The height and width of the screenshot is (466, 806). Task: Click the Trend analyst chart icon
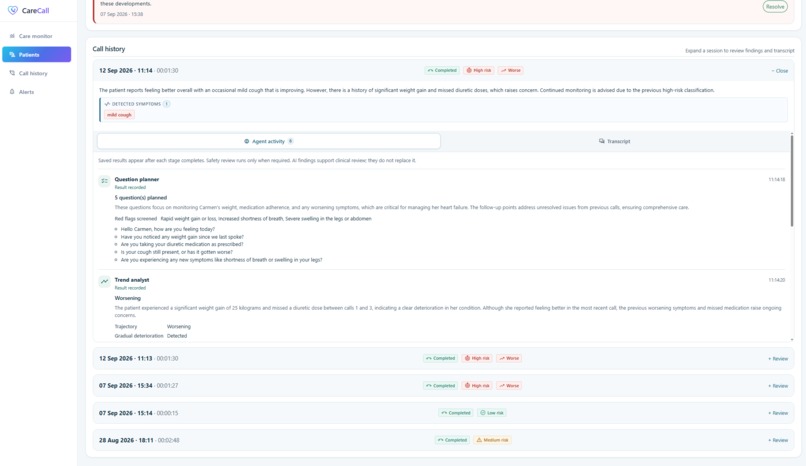pos(104,282)
